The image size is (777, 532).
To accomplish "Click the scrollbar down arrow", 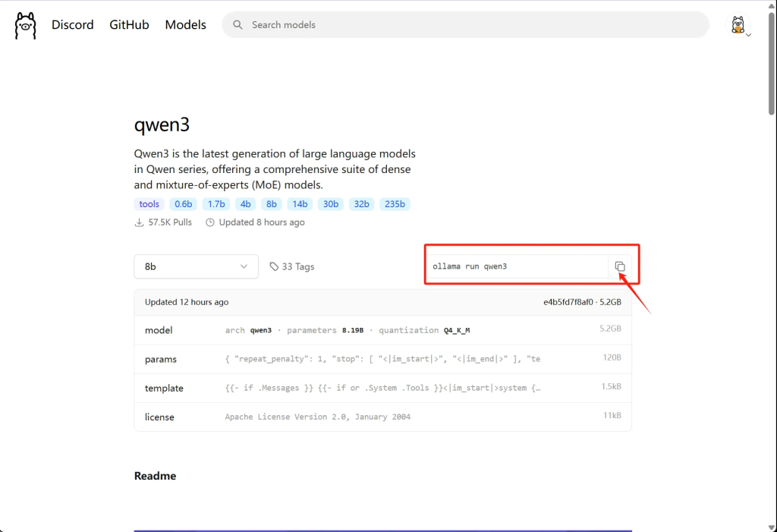I will tap(772, 527).
